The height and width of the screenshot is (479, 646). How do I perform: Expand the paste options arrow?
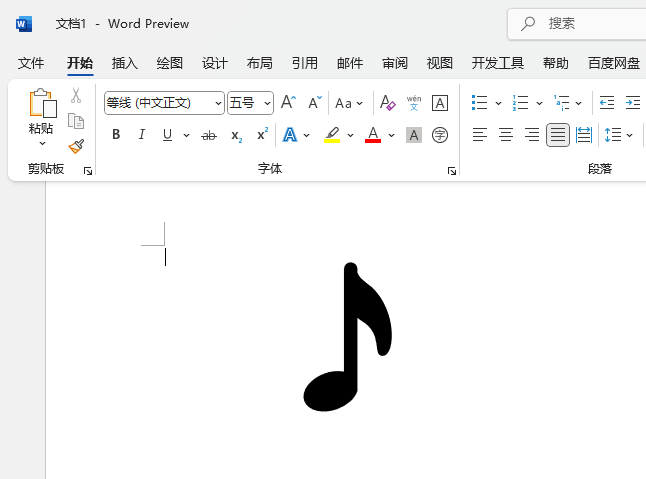pos(42,143)
